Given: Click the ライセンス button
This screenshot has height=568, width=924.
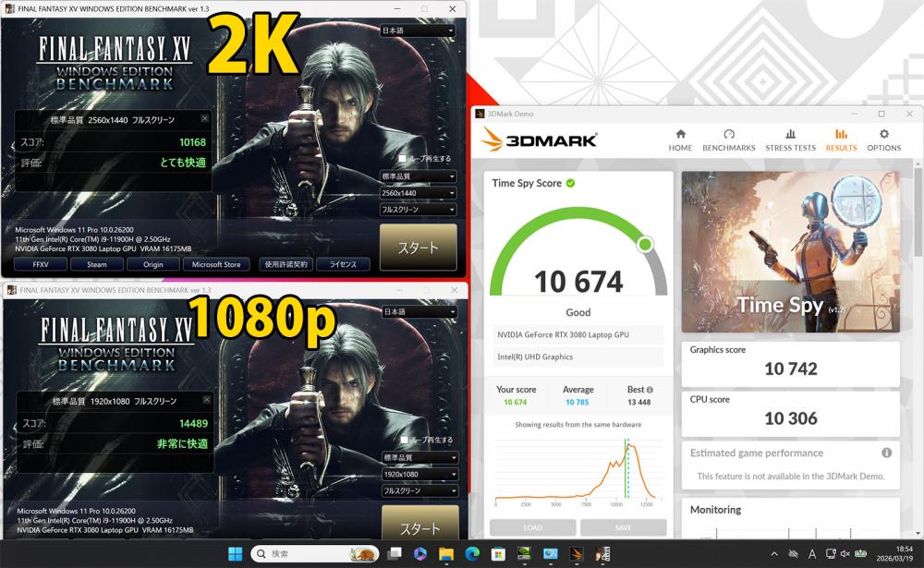Looking at the screenshot, I should coord(343,264).
